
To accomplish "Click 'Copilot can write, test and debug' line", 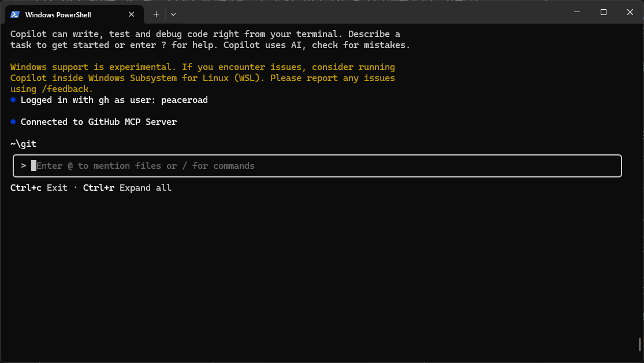I will 205,34.
